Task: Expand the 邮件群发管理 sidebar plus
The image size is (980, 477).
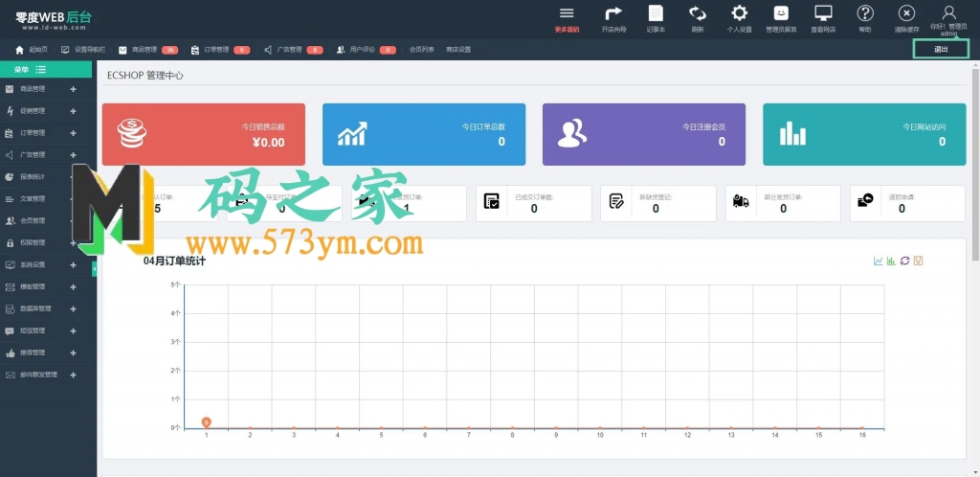Action: (73, 375)
